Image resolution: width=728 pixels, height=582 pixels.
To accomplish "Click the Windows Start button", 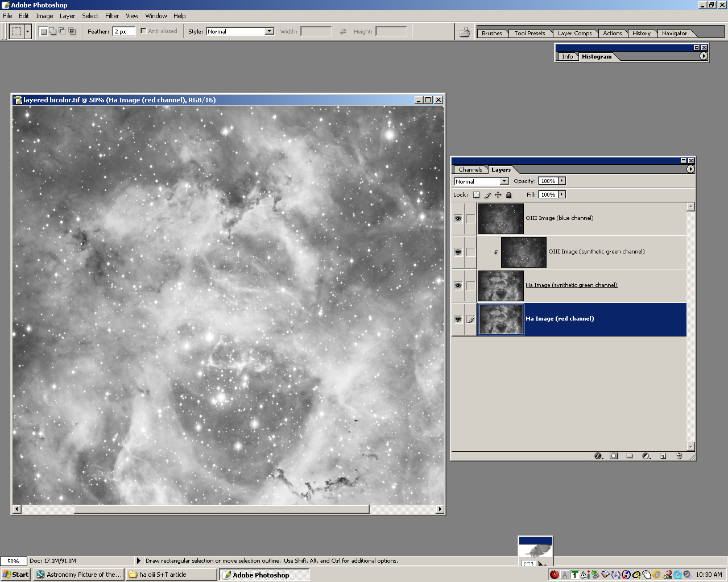I will pos(15,575).
